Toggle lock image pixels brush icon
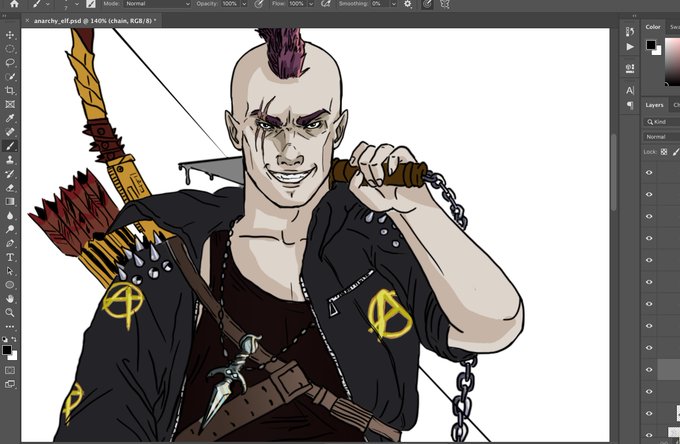Screen dimensions: 680x444 [676, 152]
